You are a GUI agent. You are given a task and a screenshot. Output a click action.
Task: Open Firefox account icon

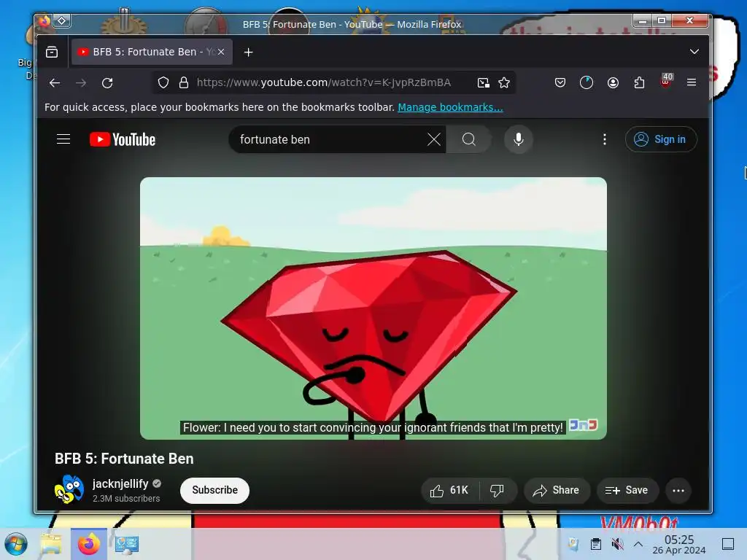[x=613, y=83]
